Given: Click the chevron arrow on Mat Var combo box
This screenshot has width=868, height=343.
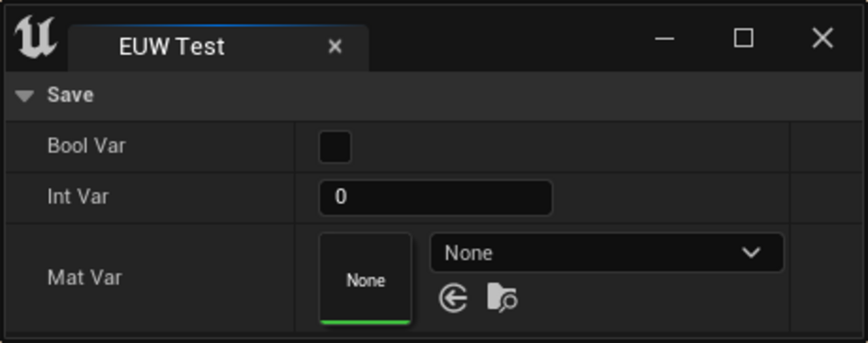Looking at the screenshot, I should (752, 253).
